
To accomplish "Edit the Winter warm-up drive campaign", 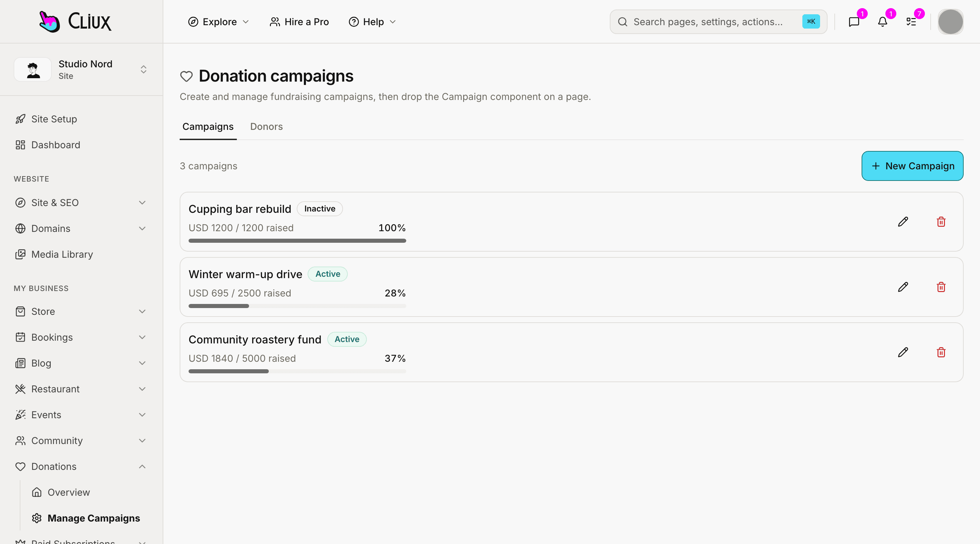I will click(903, 287).
